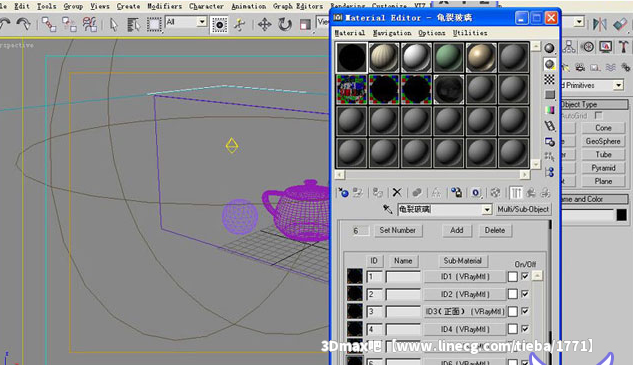Open Material menu in Material Editor

coord(350,33)
